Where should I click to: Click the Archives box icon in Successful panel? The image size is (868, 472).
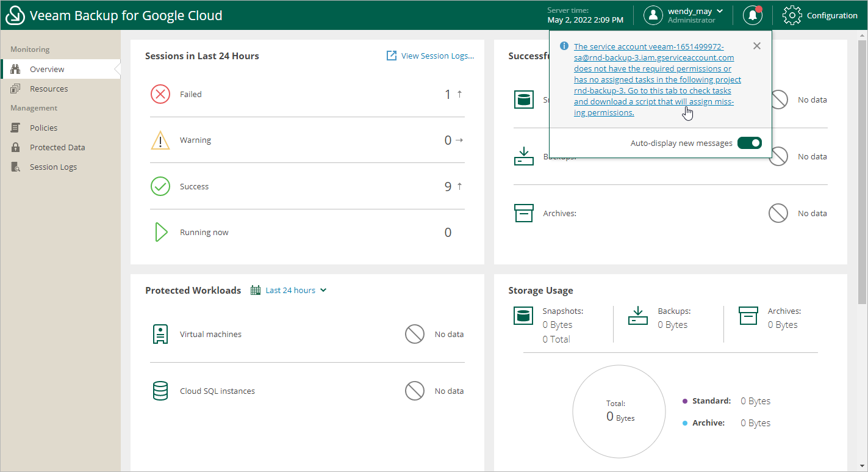[x=524, y=213]
